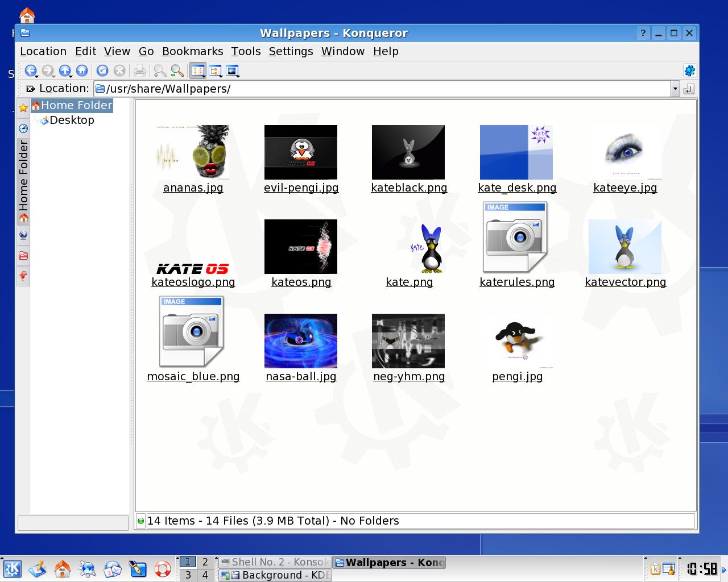
Task: Open the Go menu
Action: point(146,51)
